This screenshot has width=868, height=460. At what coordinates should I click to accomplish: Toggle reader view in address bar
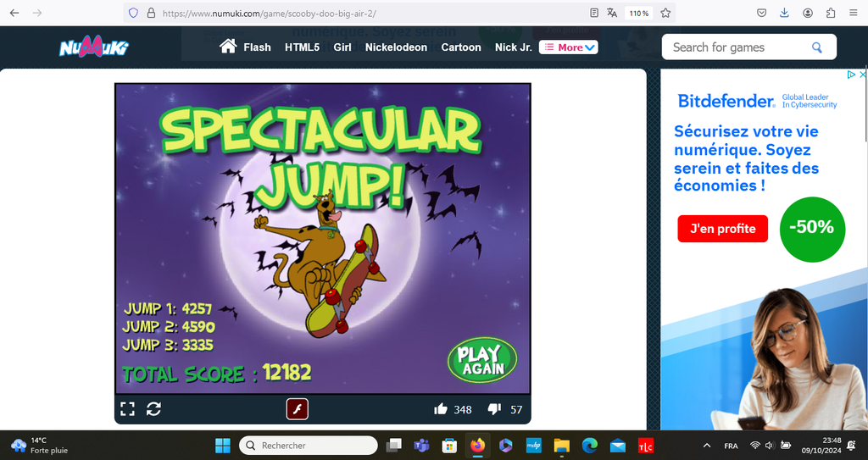[594, 13]
